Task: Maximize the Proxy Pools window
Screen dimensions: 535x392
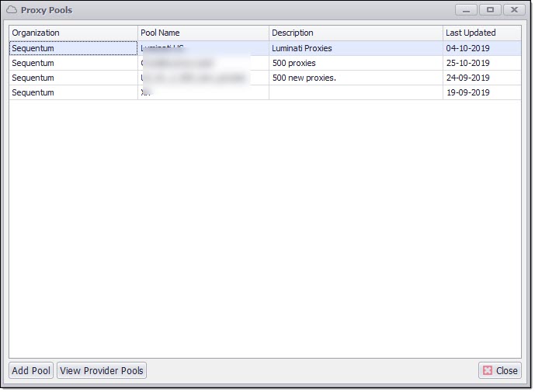Action: pyautogui.click(x=490, y=10)
